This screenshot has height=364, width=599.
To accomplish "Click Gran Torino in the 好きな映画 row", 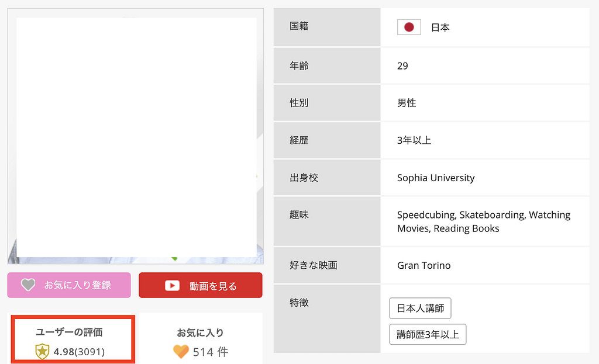I will [423, 265].
